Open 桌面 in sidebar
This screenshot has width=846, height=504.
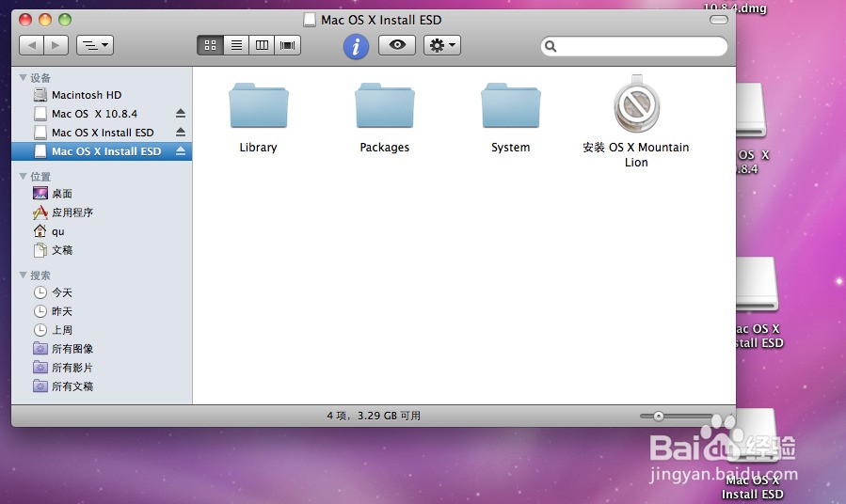pyautogui.click(x=102, y=194)
